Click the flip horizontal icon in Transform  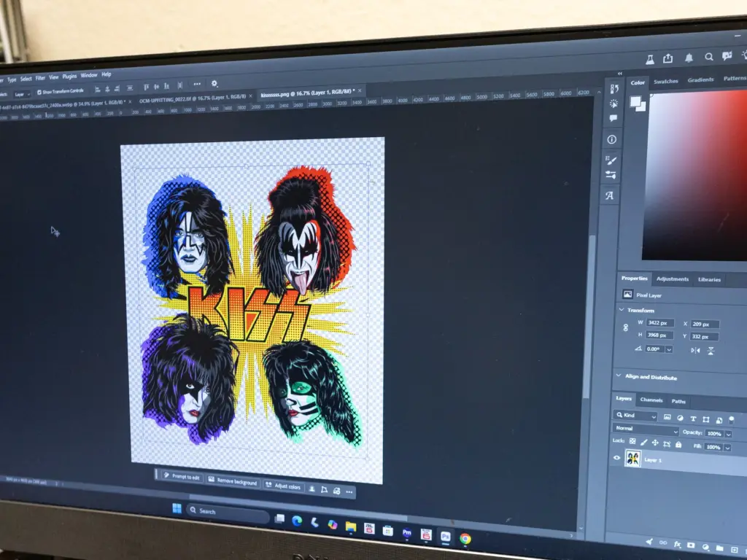pyautogui.click(x=695, y=350)
